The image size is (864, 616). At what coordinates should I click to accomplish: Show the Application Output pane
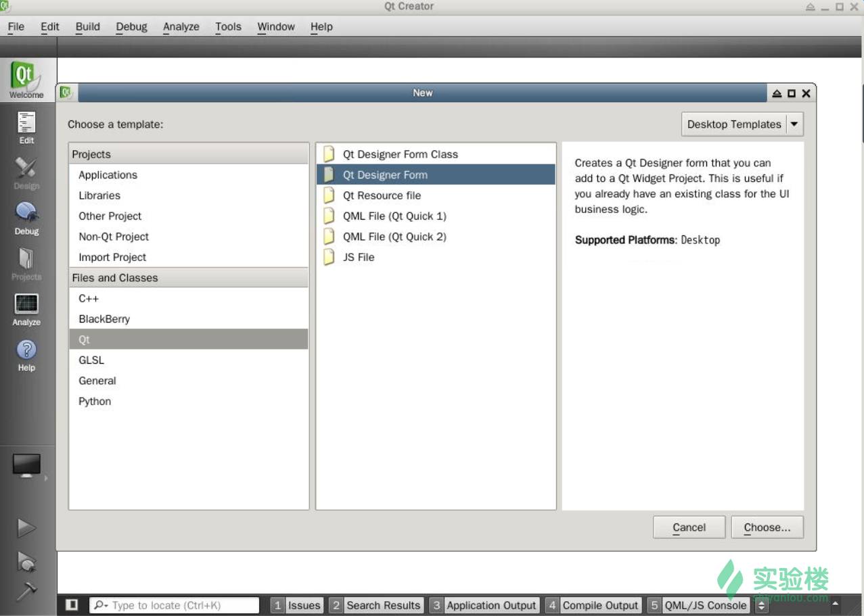click(484, 605)
